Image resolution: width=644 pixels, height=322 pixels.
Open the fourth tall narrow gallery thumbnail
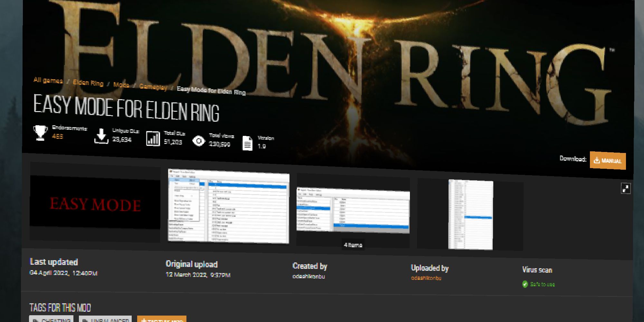click(x=470, y=215)
